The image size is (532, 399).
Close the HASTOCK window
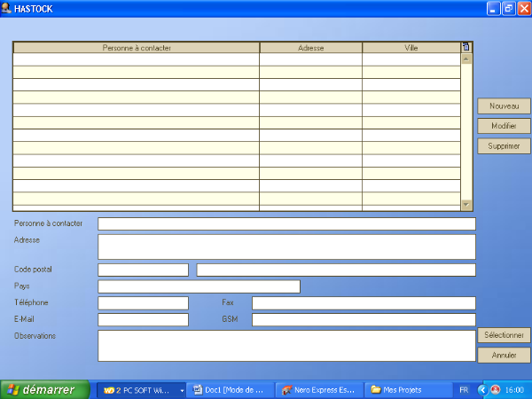click(524, 9)
